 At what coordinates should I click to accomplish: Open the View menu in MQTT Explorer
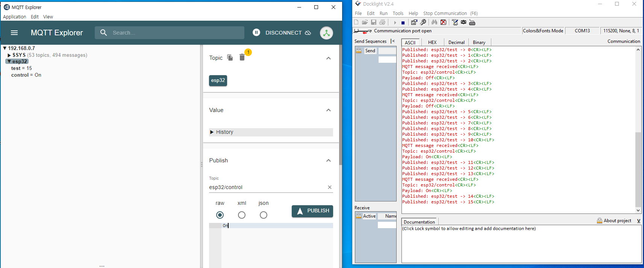pyautogui.click(x=48, y=17)
